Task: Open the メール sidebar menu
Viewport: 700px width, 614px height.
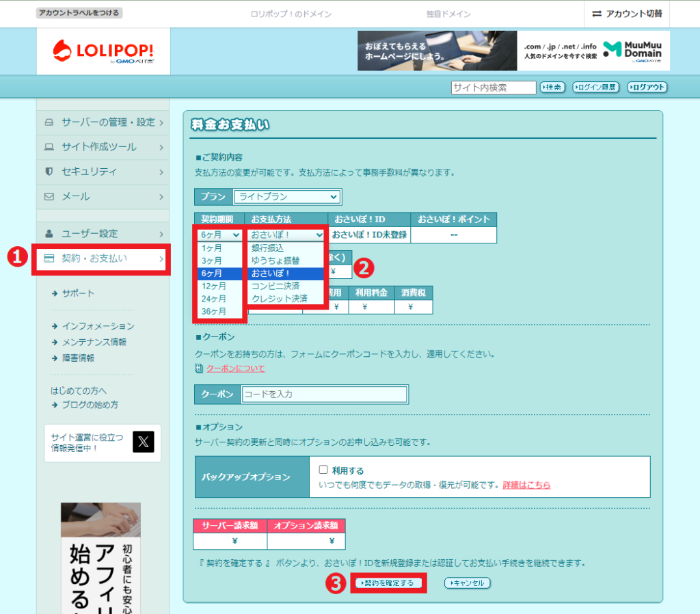Action: tap(103, 196)
